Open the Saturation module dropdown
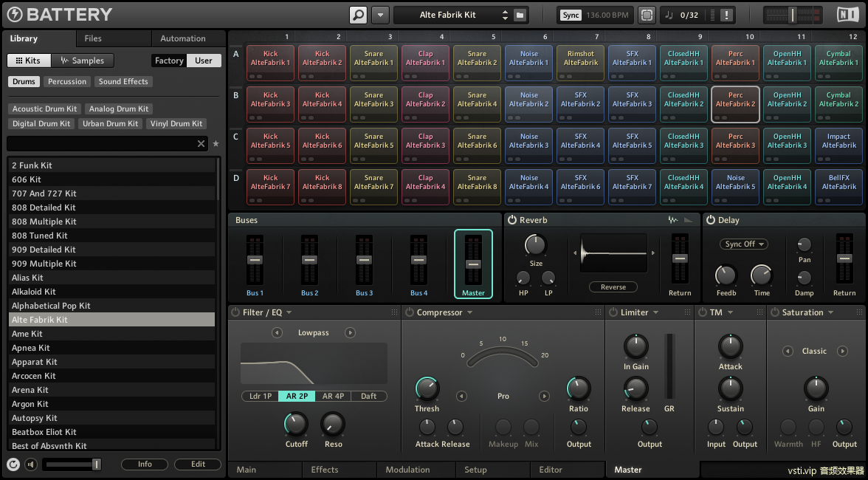This screenshot has height=480, width=868. pos(830,313)
